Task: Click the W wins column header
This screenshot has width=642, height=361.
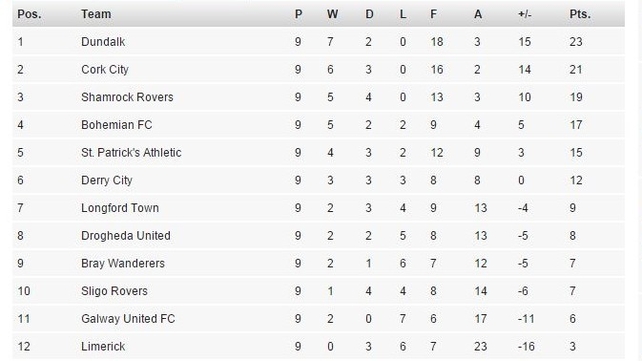Action: [332, 14]
